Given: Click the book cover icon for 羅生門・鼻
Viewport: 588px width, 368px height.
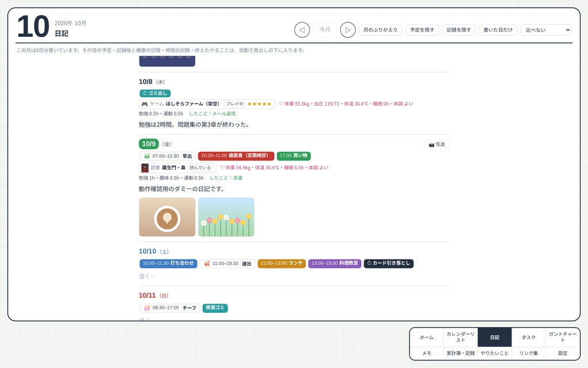Looking at the screenshot, I should (145, 168).
